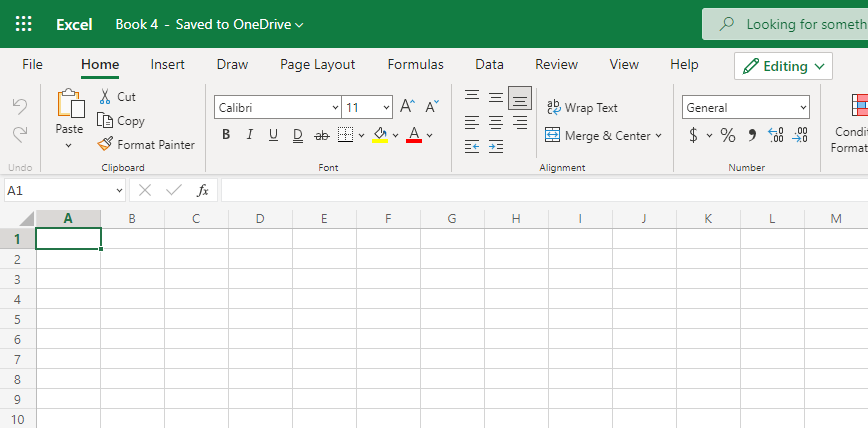Switch to the Insert tab

pos(167,65)
